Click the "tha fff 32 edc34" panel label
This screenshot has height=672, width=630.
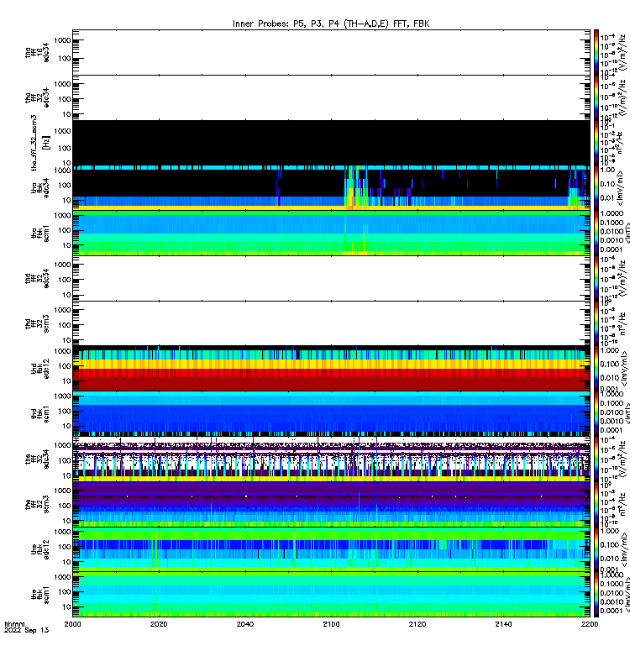37,97
